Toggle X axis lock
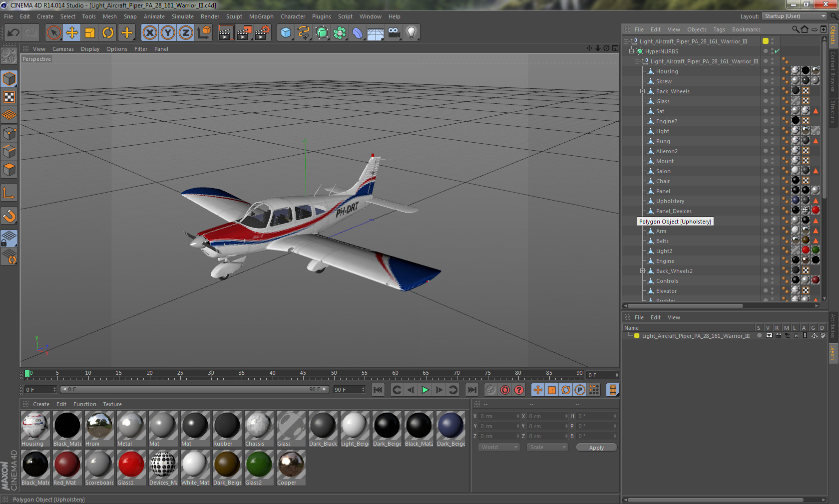The width and height of the screenshot is (839, 504). (149, 33)
